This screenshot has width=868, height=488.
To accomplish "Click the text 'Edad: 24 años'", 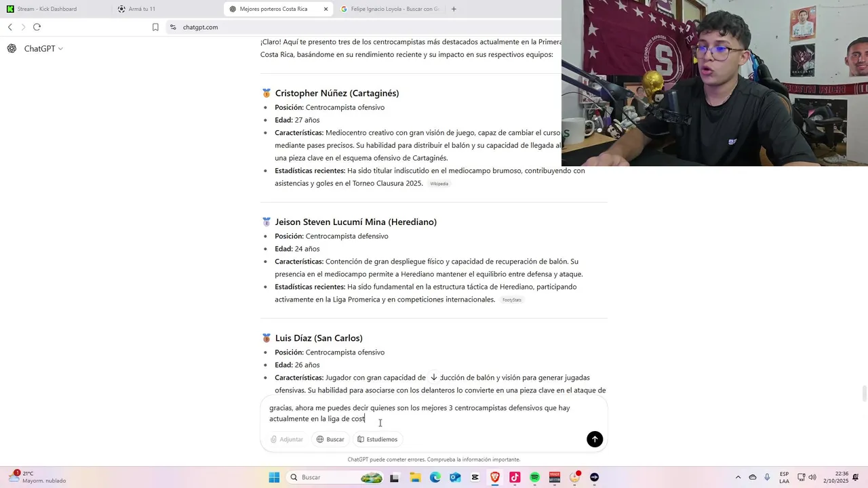I will (x=297, y=249).
